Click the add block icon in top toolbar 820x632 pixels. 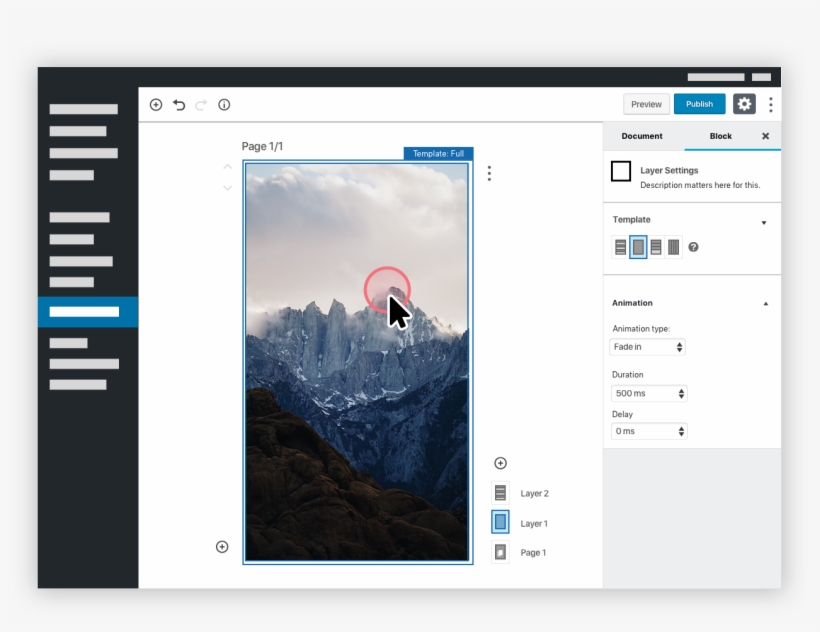pos(156,105)
